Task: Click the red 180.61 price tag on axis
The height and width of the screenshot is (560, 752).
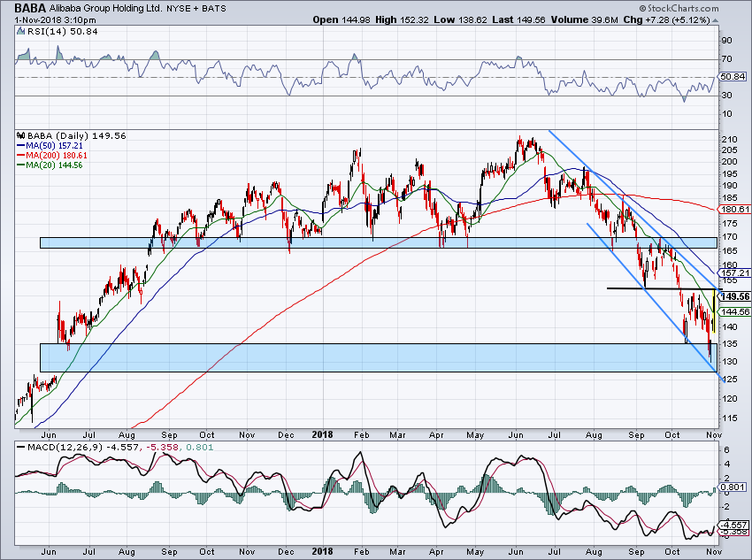Action: click(x=734, y=209)
